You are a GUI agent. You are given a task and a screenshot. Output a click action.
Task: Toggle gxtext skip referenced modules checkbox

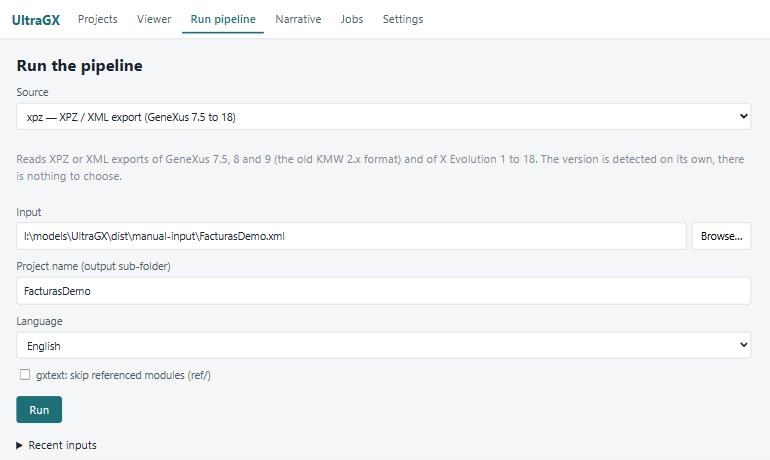[x=25, y=375]
